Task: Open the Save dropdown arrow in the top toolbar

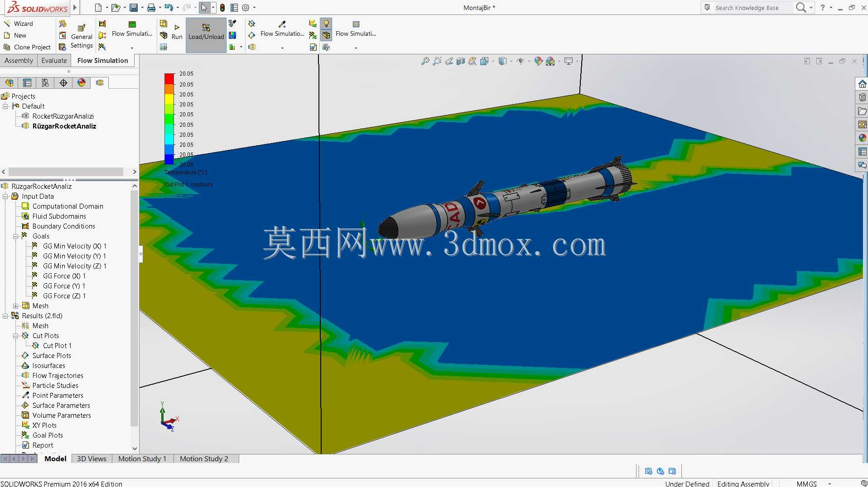Action: pyautogui.click(x=142, y=8)
